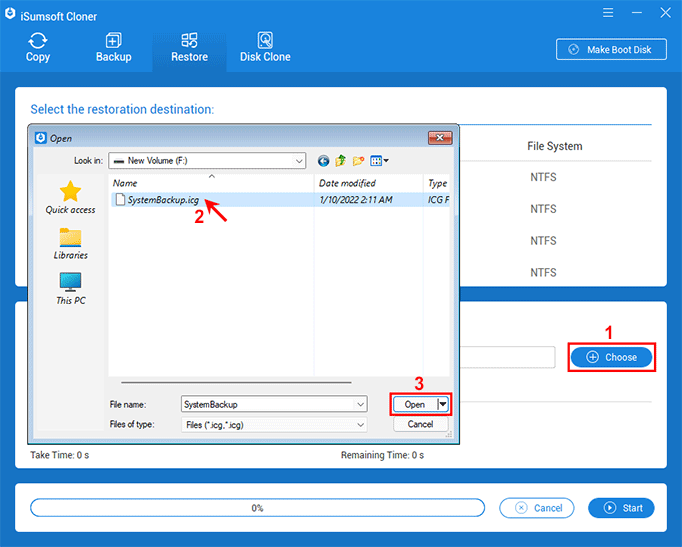The image size is (682, 547).
Task: Click the Cancel button beside progress bar
Action: click(537, 508)
